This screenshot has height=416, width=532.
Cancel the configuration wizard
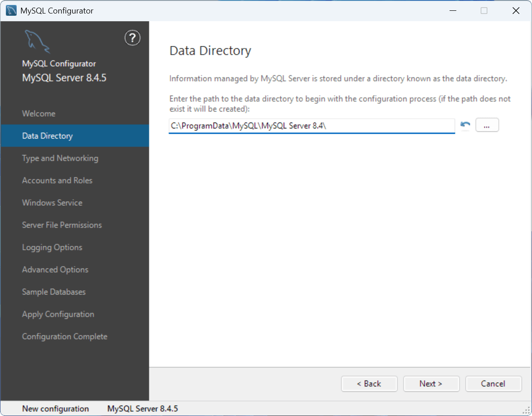pos(493,384)
